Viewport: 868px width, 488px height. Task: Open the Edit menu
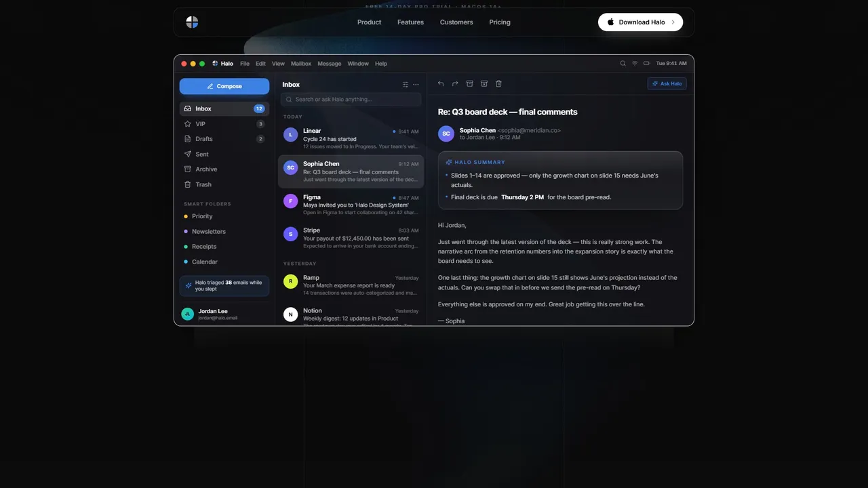point(260,64)
